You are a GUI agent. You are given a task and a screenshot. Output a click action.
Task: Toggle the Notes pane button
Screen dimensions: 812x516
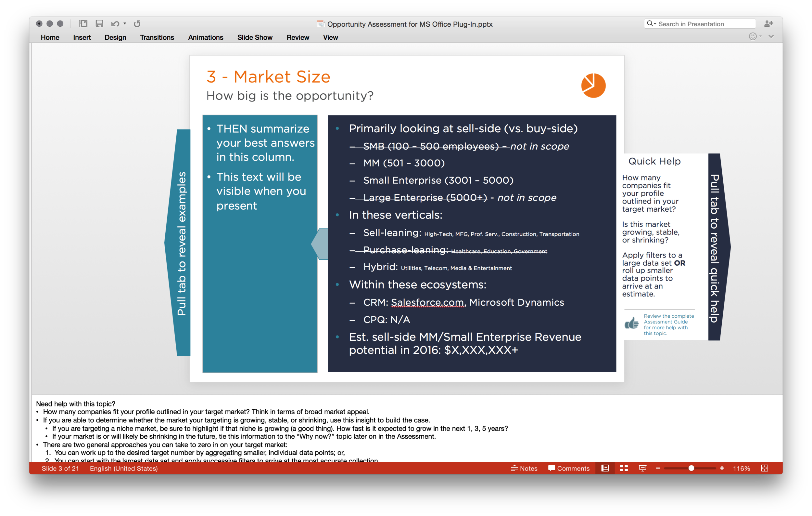[x=524, y=468]
